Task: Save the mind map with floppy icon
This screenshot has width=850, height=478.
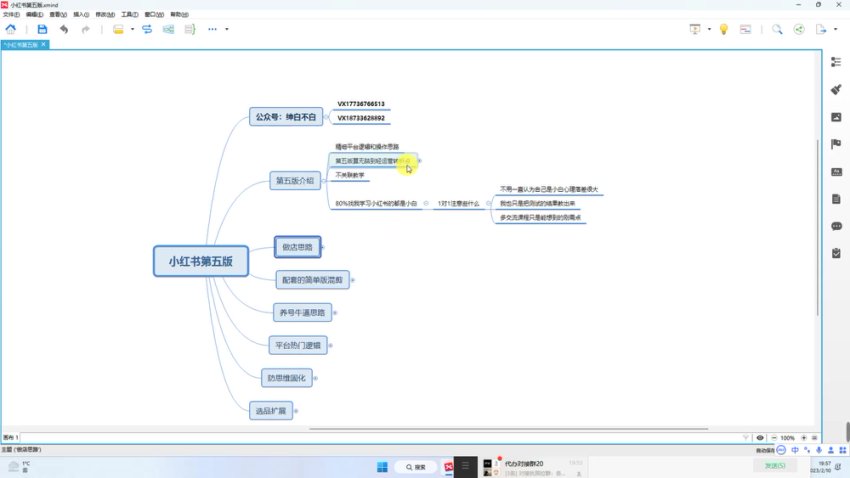Action: click(42, 29)
